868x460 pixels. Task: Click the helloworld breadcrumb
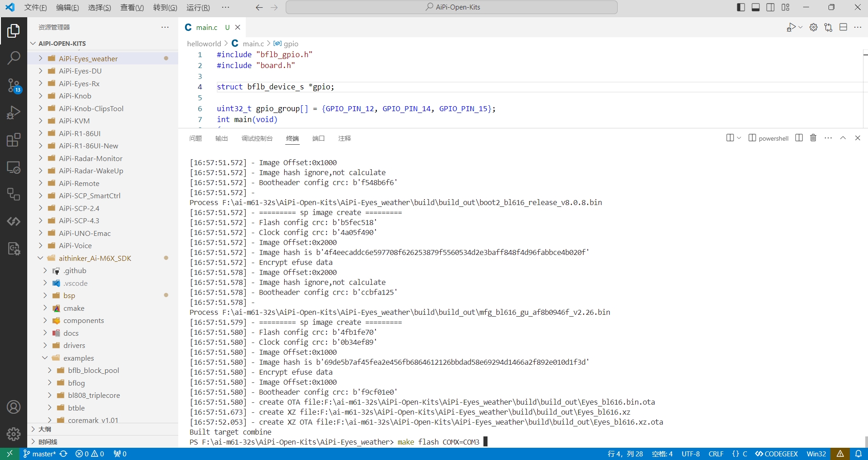204,44
